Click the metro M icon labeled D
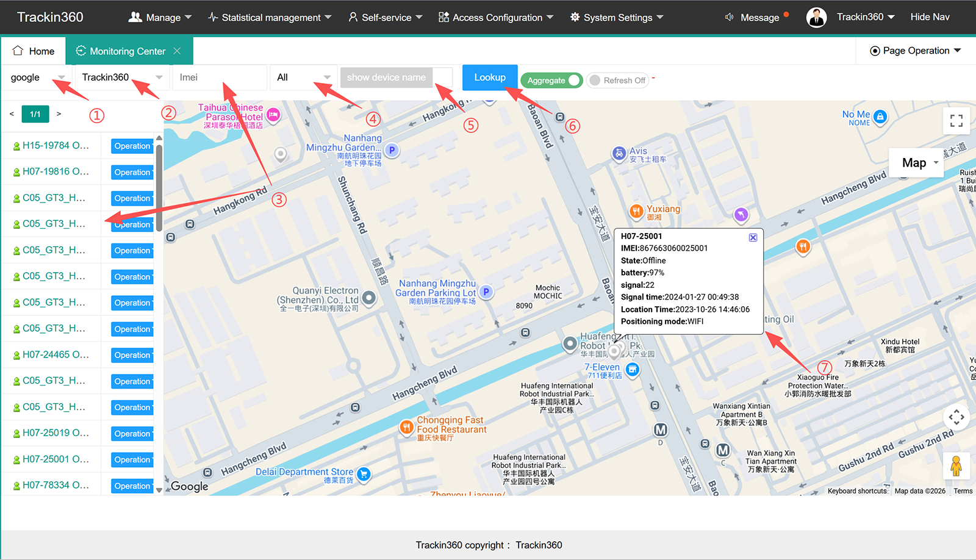 coord(661,430)
